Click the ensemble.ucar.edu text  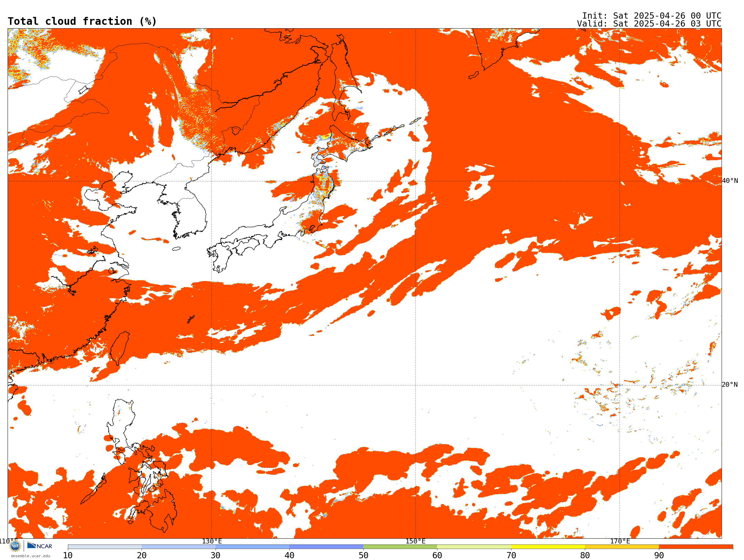(30, 556)
